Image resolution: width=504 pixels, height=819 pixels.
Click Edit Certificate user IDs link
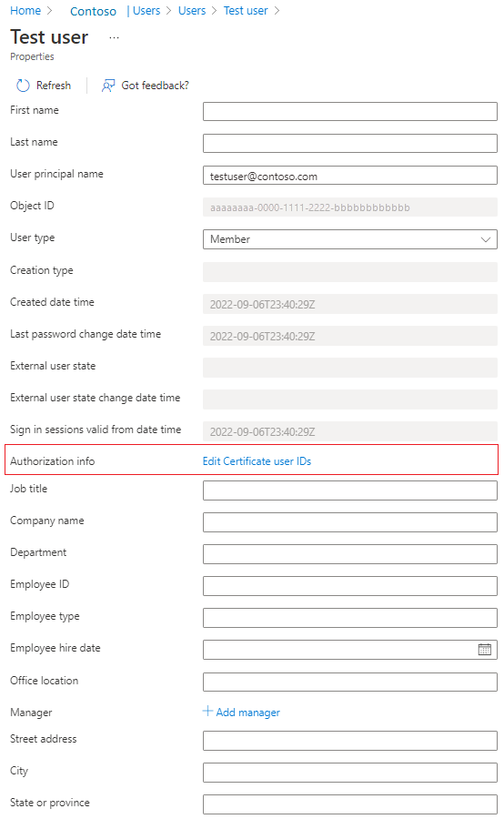[x=257, y=461]
